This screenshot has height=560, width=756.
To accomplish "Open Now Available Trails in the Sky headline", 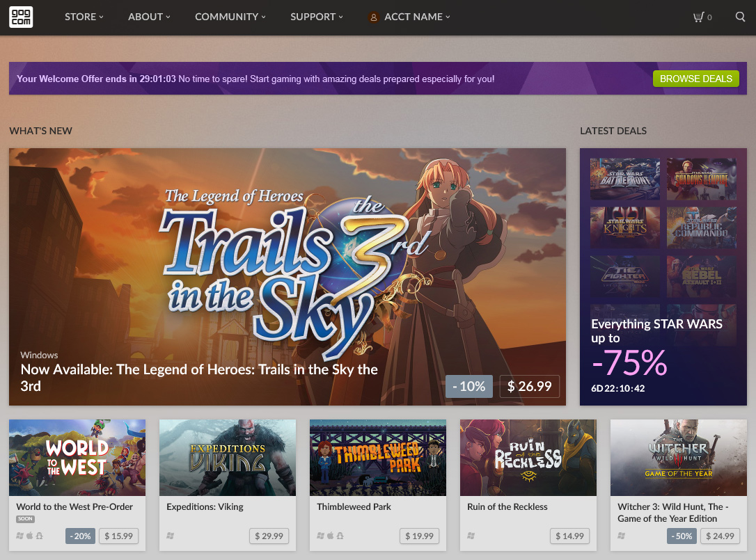I will pos(199,378).
